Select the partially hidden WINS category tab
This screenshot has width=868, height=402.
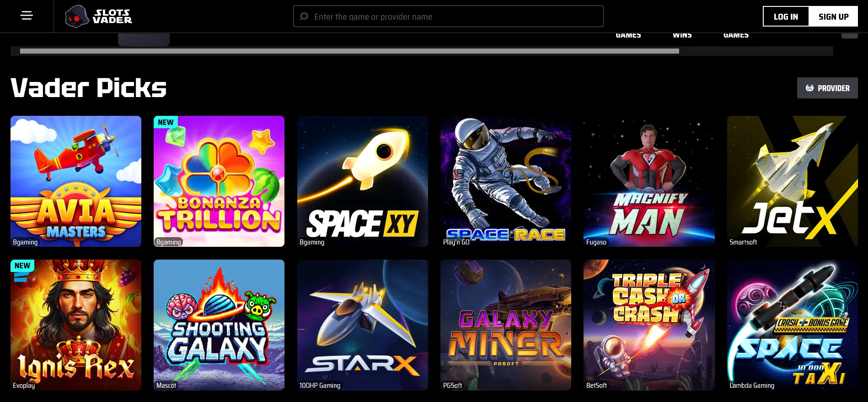(x=682, y=35)
